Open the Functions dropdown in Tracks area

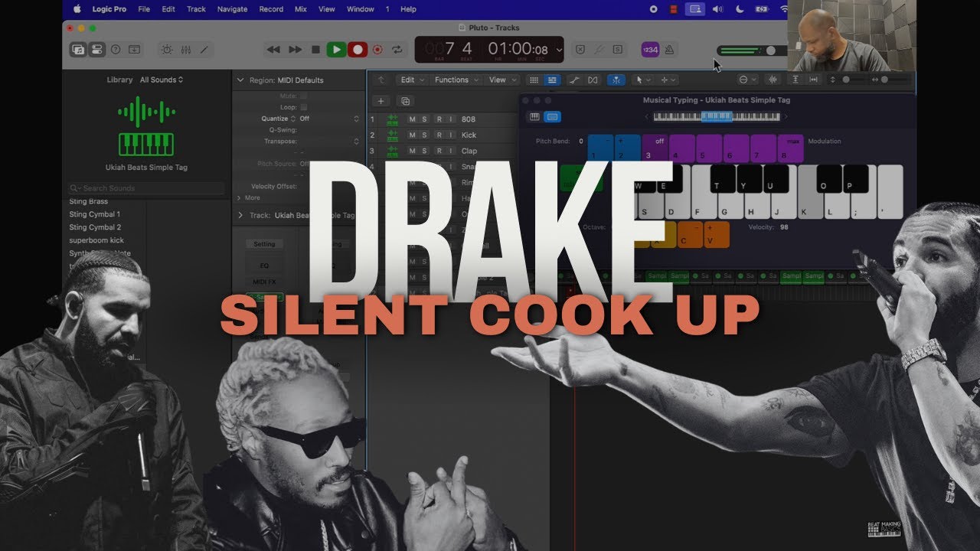(456, 80)
